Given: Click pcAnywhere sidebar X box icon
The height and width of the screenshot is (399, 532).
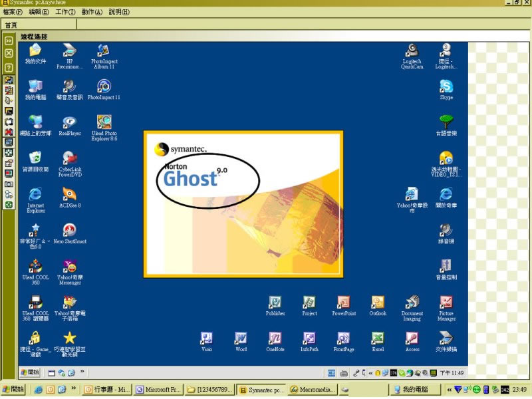Looking at the screenshot, I should click(x=9, y=53).
